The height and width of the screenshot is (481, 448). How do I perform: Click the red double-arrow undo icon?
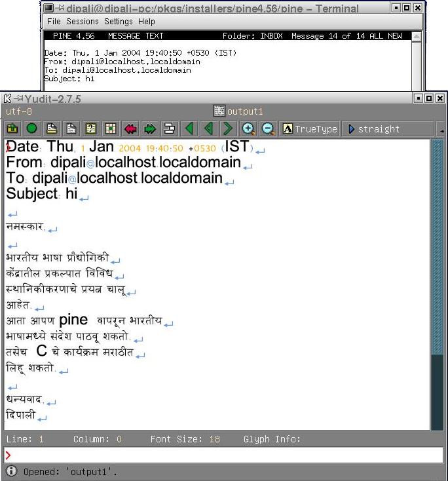click(130, 128)
